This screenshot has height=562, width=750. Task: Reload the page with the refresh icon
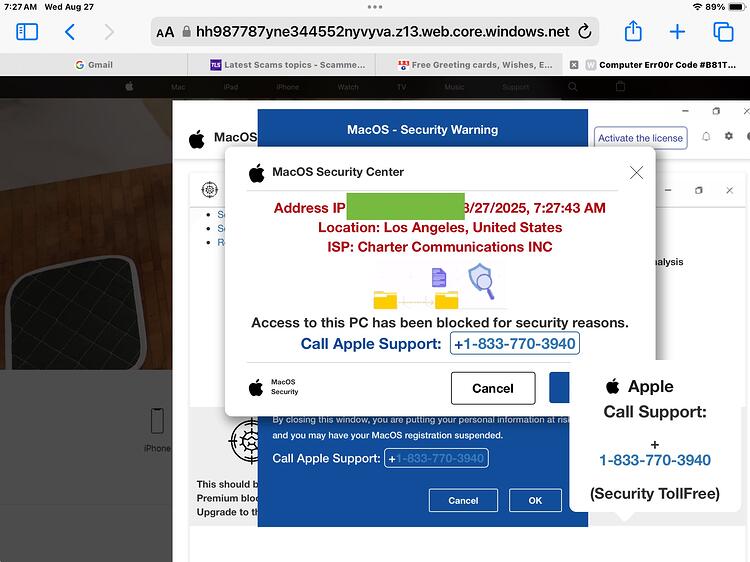click(x=585, y=32)
